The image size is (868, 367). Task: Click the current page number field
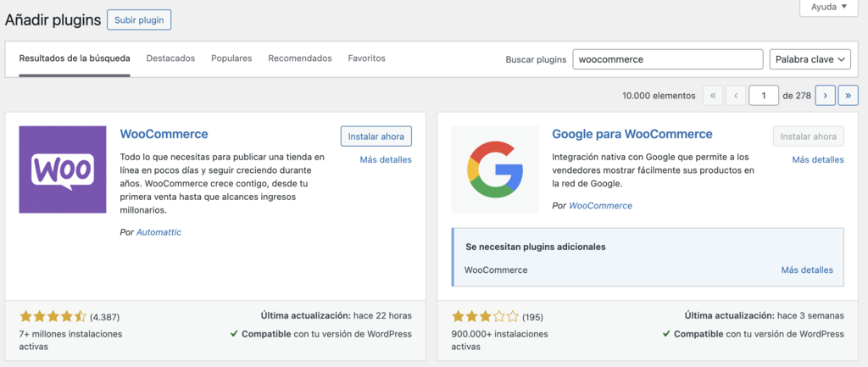point(764,96)
